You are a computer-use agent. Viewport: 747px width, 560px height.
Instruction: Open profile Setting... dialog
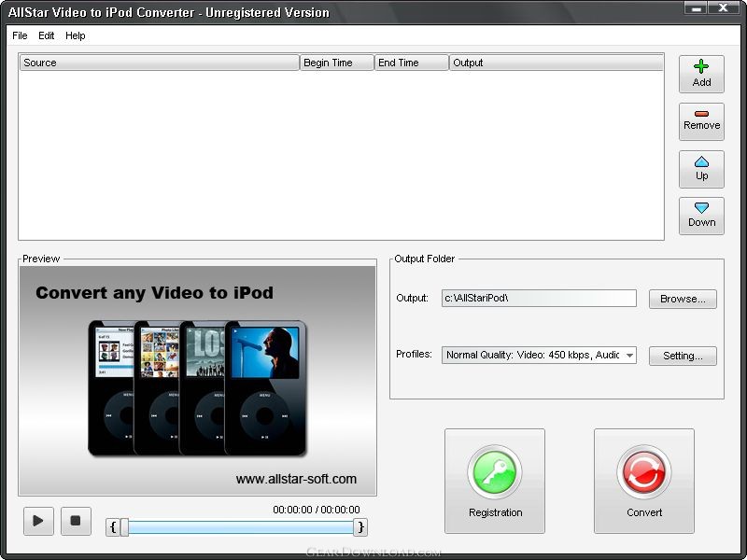683,356
